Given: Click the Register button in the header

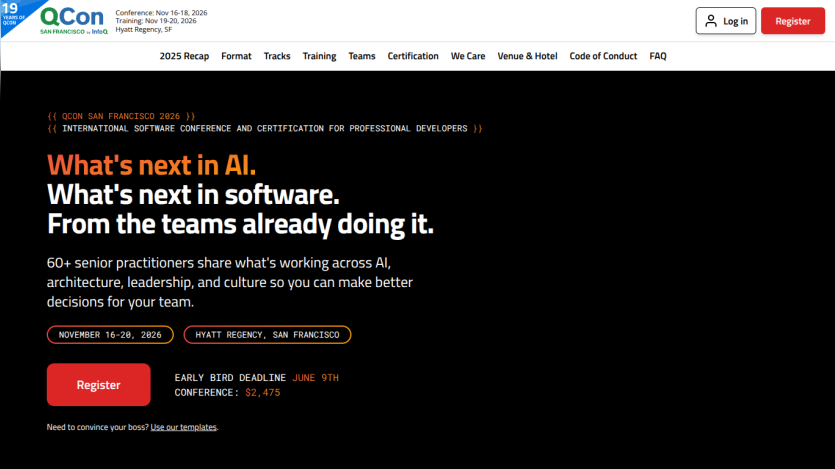Looking at the screenshot, I should (792, 21).
